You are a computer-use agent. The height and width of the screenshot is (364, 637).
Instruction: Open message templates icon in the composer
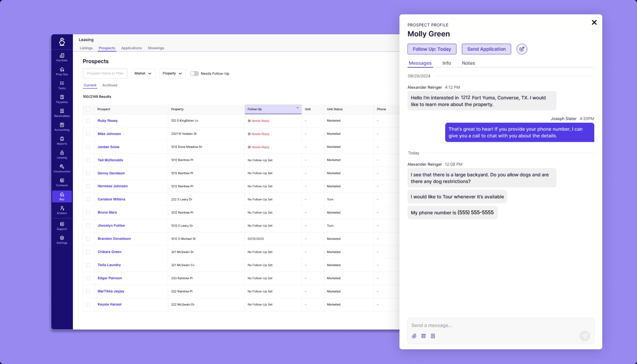424,336
